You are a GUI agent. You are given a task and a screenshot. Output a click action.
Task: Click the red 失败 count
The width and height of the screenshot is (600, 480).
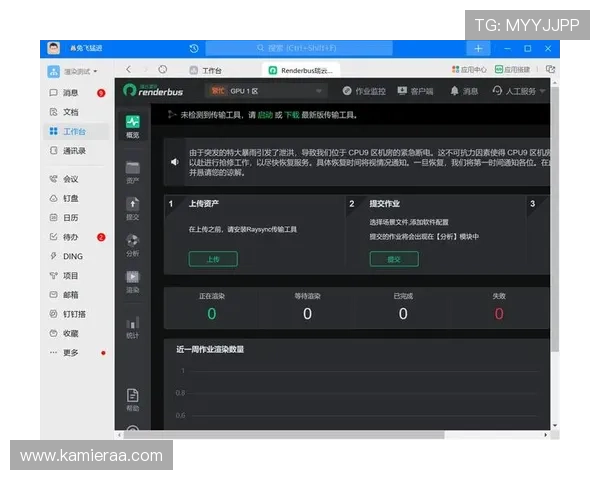point(499,314)
